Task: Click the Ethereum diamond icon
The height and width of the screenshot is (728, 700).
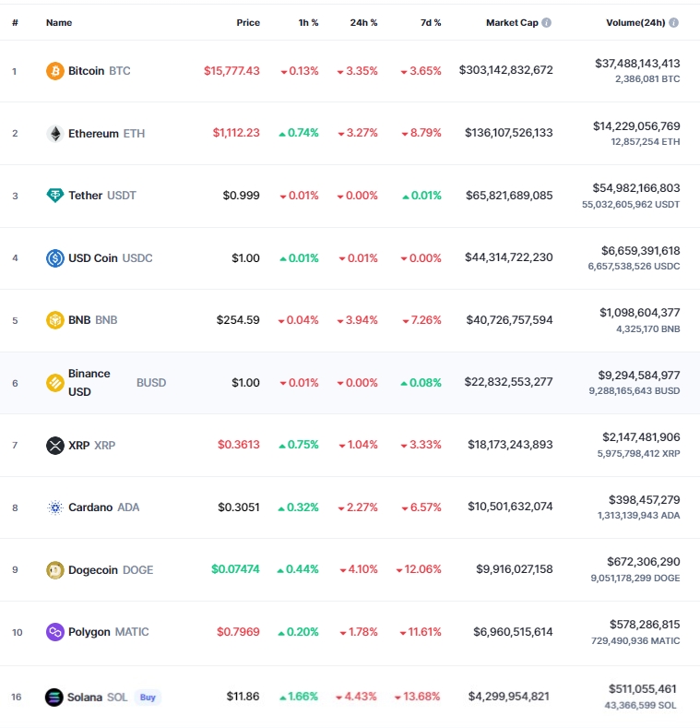Action: pyautogui.click(x=54, y=134)
